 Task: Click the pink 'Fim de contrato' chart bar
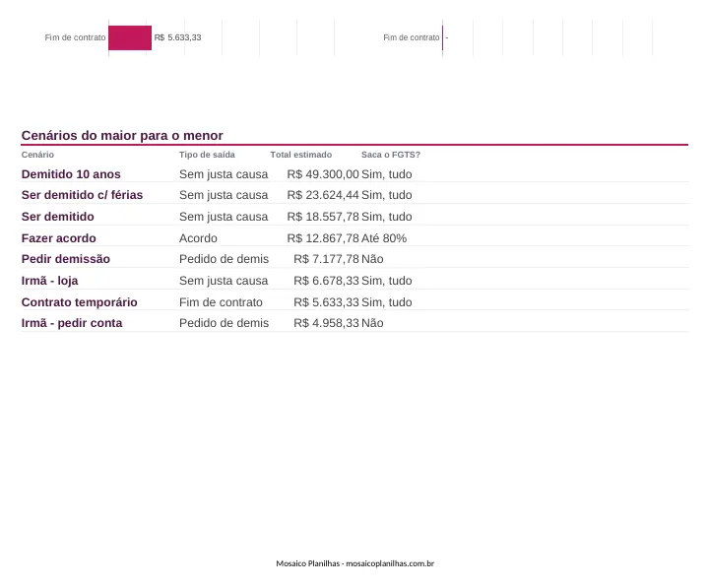pyautogui.click(x=130, y=38)
